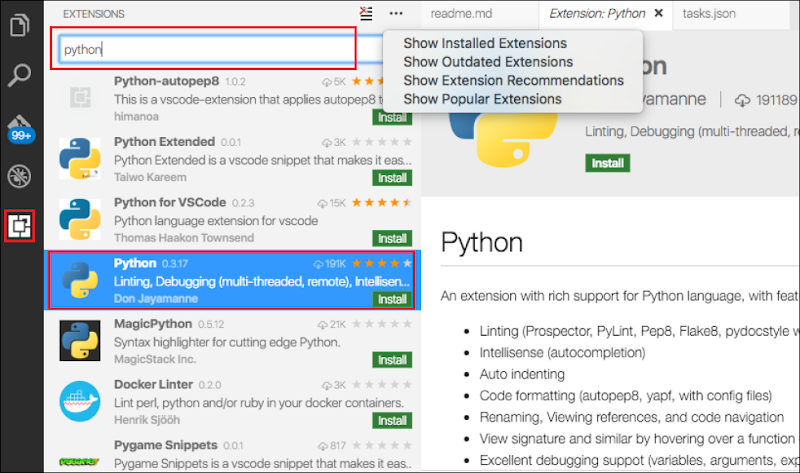The width and height of the screenshot is (800, 473).
Task: Clear extensions search results icon
Action: click(x=366, y=13)
